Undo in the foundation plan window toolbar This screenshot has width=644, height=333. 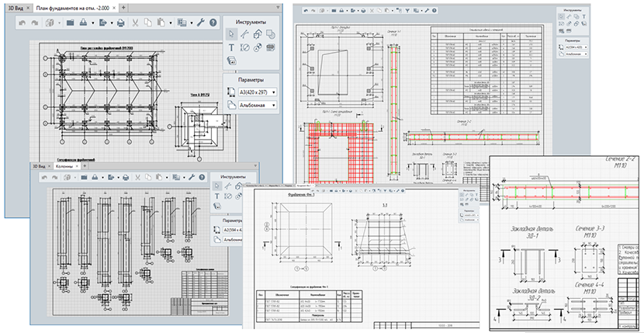(x=22, y=23)
